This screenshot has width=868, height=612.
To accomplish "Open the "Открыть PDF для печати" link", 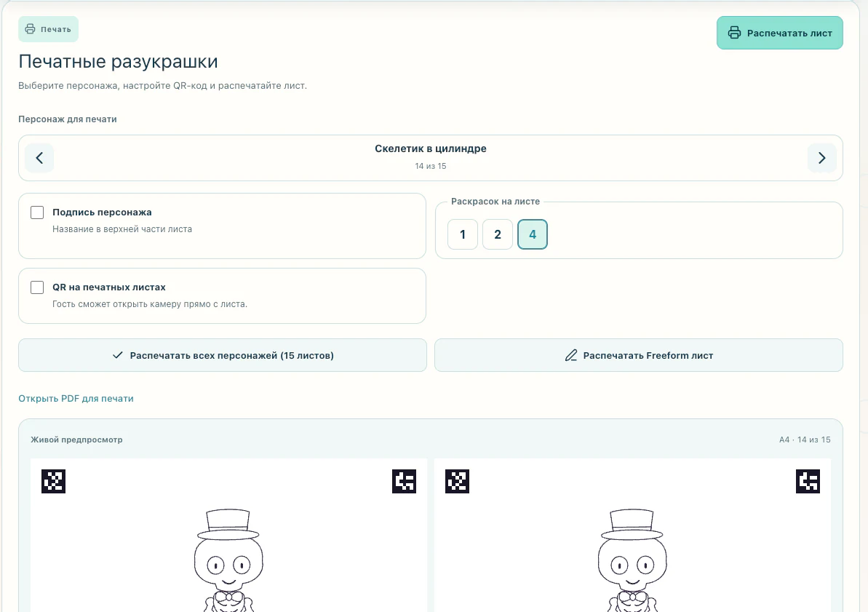I will click(x=76, y=398).
